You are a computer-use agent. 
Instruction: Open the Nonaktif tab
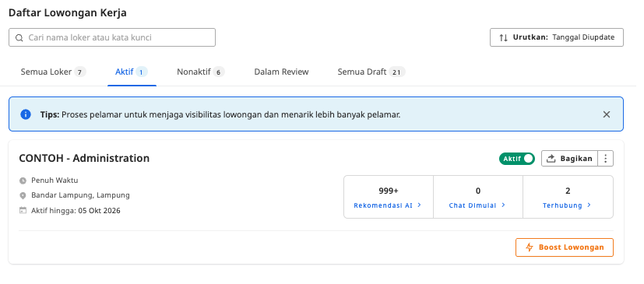click(201, 72)
